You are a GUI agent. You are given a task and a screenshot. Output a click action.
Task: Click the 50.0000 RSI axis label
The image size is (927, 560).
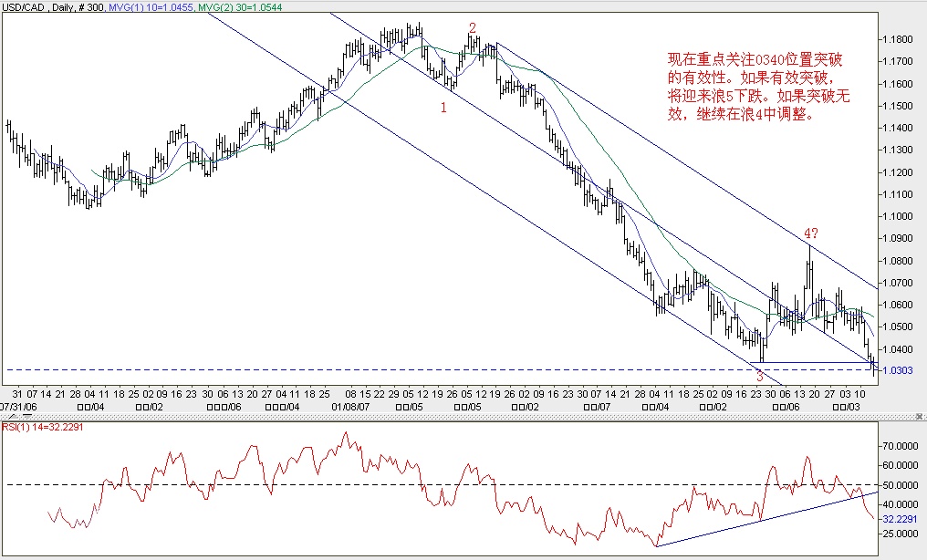pos(900,485)
